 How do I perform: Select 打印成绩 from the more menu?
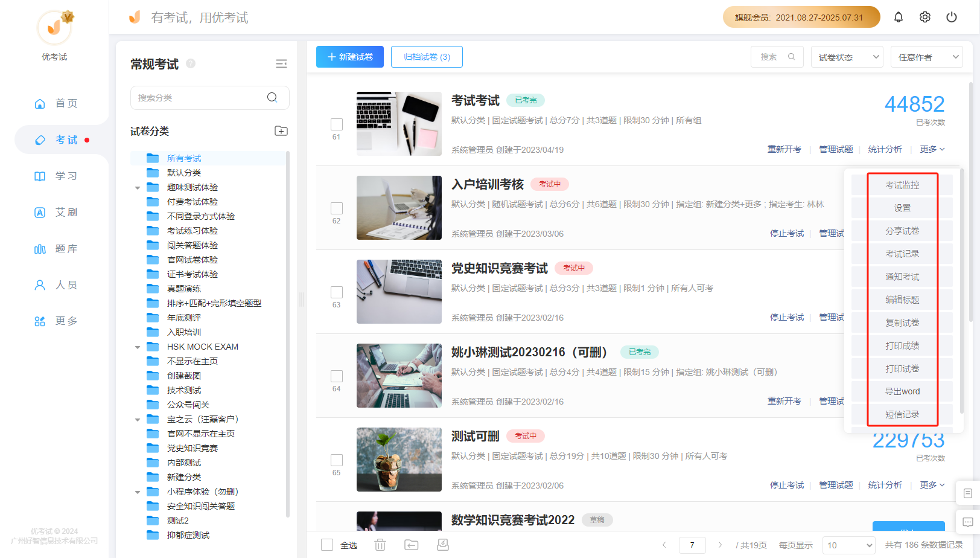[x=902, y=345]
